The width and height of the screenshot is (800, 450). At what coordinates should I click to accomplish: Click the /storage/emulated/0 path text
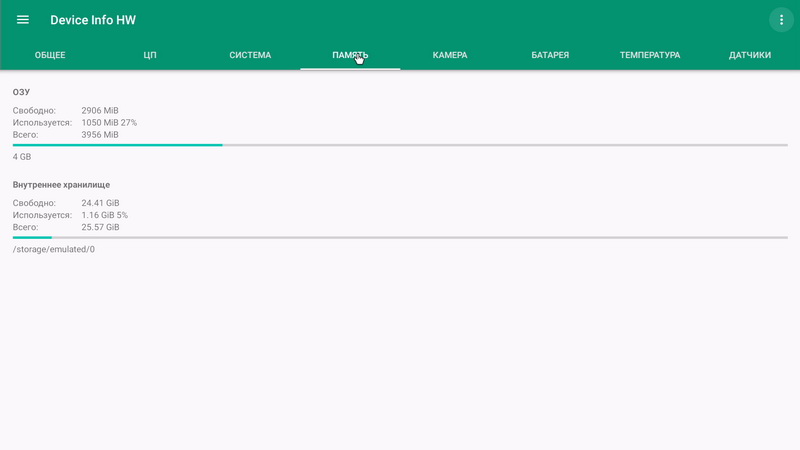[x=54, y=249]
